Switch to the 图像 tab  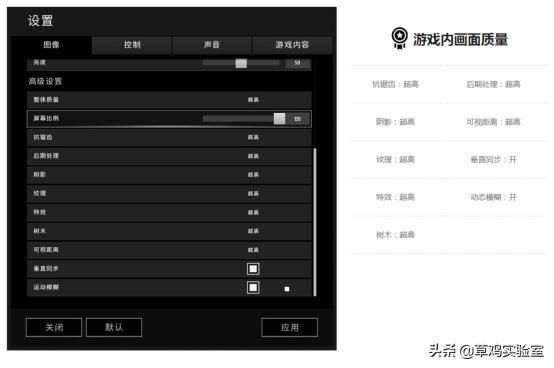(52, 45)
